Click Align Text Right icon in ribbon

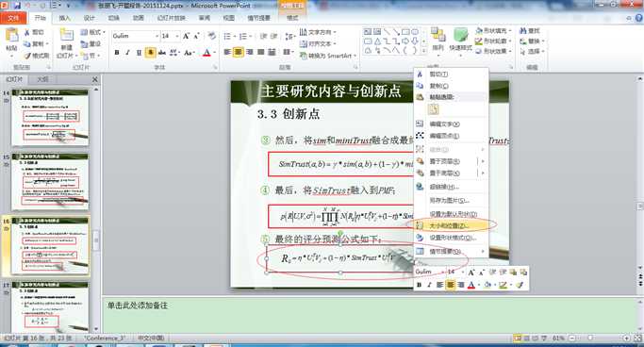point(250,52)
